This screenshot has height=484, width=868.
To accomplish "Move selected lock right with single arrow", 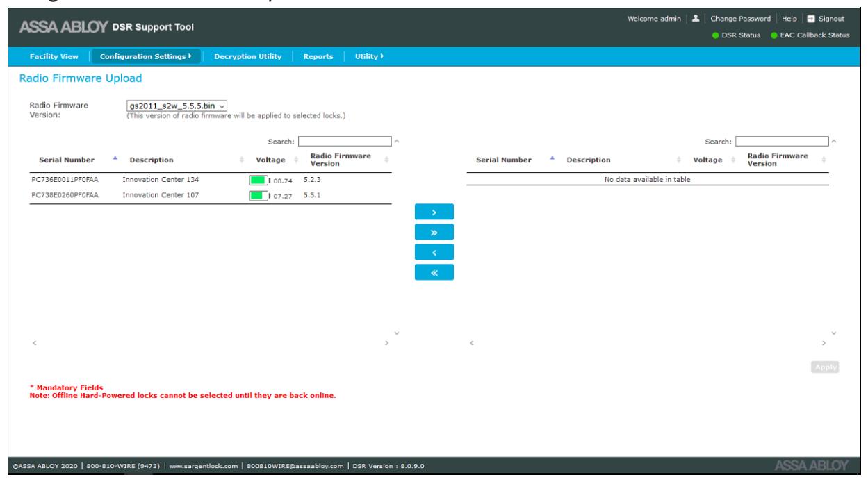I will tap(434, 211).
